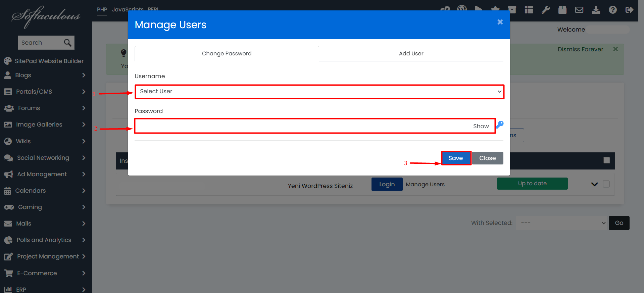Screen dimensions: 644x293
Task: Toggle the select-all checkbox in table header
Action: pos(606,160)
